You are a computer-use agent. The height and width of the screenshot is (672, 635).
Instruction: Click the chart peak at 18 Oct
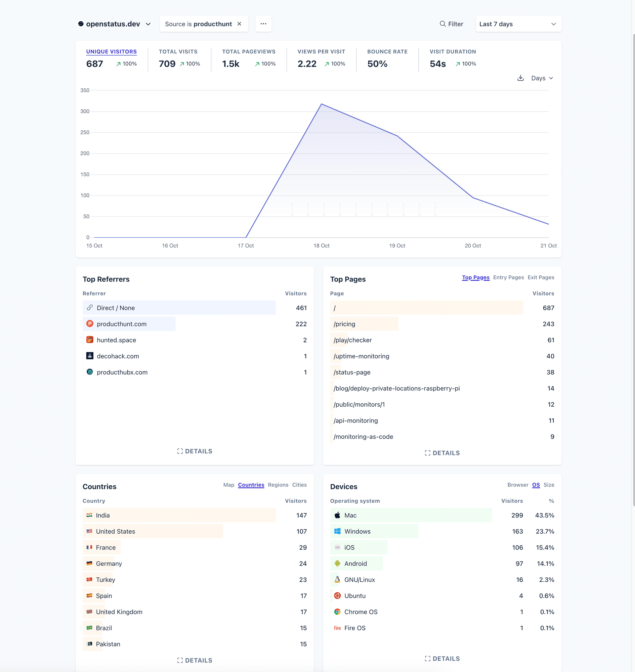[321, 104]
